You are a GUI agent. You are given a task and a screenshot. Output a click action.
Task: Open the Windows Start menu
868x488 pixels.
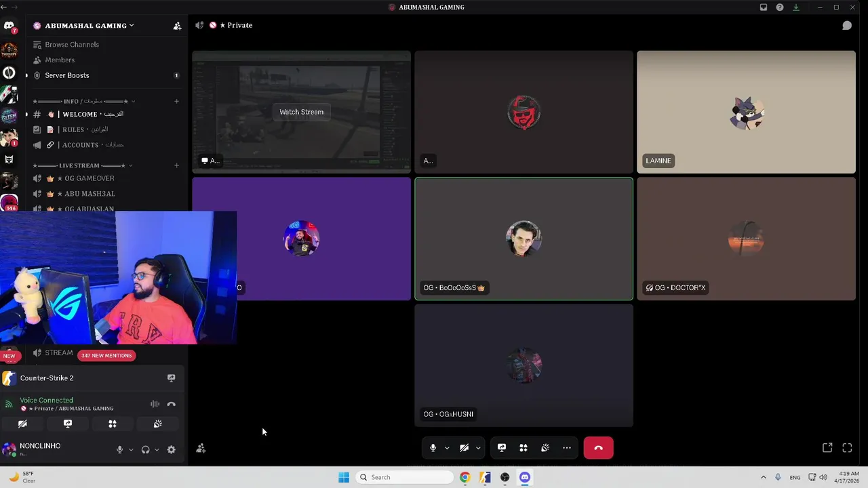pyautogui.click(x=344, y=477)
